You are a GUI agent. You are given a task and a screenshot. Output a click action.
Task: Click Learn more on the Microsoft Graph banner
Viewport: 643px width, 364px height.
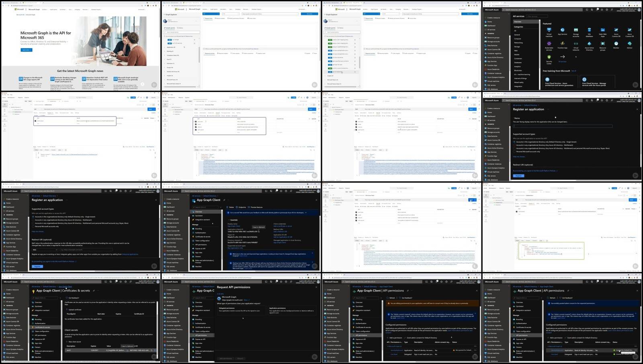(x=26, y=50)
